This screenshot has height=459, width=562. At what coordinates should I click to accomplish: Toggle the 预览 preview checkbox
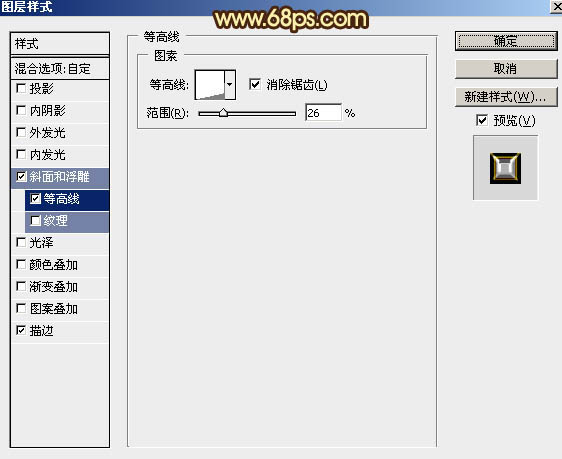[x=482, y=120]
